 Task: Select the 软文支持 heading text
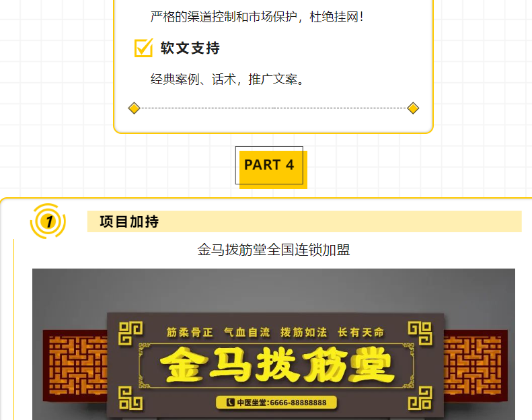point(190,48)
